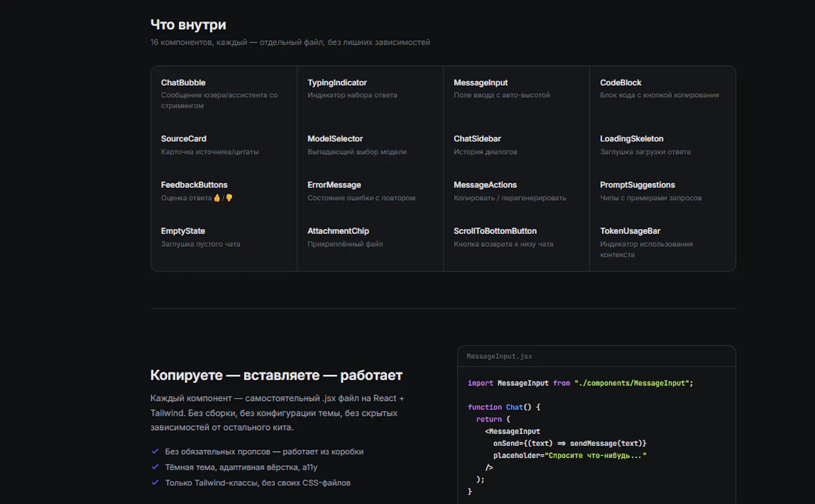The height and width of the screenshot is (504, 815).
Task: Click subtitle "16 компонентов, каждый — отдельный файл"
Action: pyautogui.click(x=290, y=42)
